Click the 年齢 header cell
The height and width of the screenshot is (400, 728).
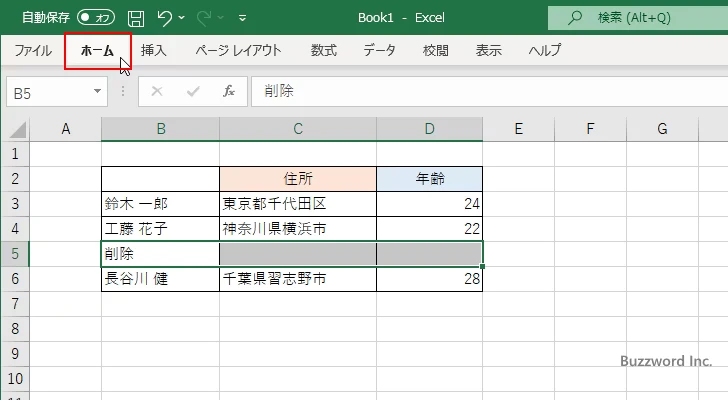pyautogui.click(x=429, y=179)
